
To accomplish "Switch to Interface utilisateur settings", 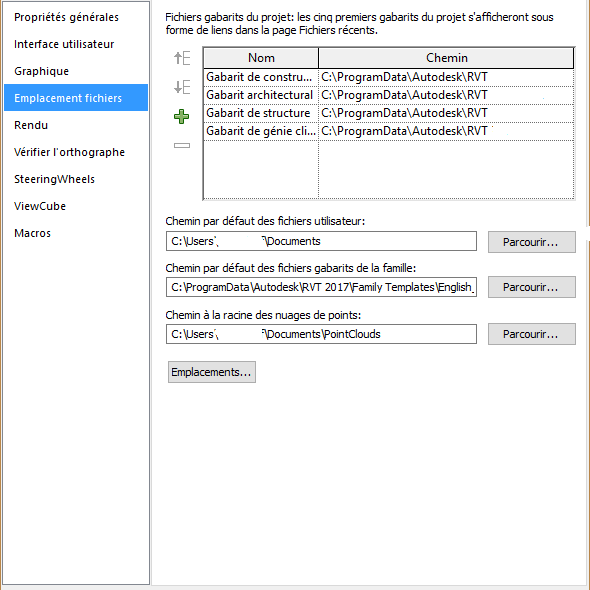I will click(x=64, y=44).
